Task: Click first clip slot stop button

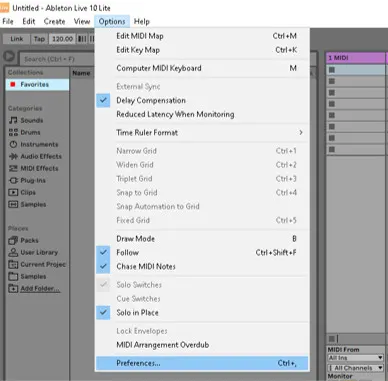Action: pyautogui.click(x=332, y=70)
